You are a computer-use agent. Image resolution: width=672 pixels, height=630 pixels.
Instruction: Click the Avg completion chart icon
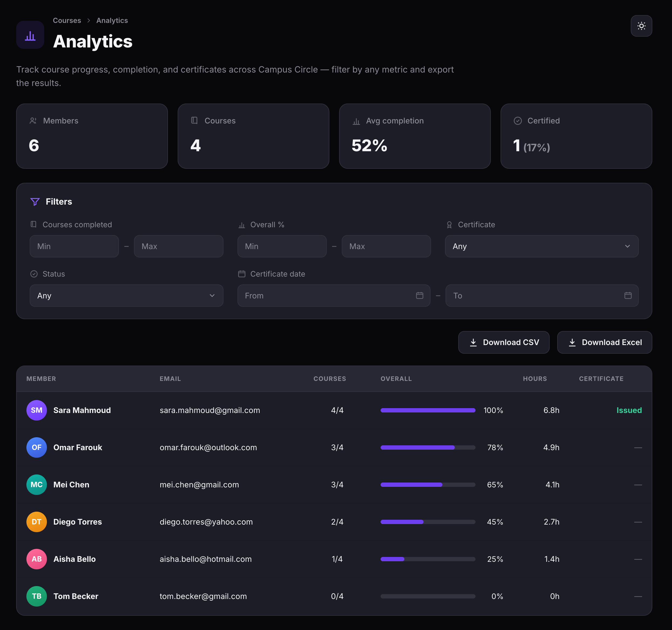coord(356,121)
